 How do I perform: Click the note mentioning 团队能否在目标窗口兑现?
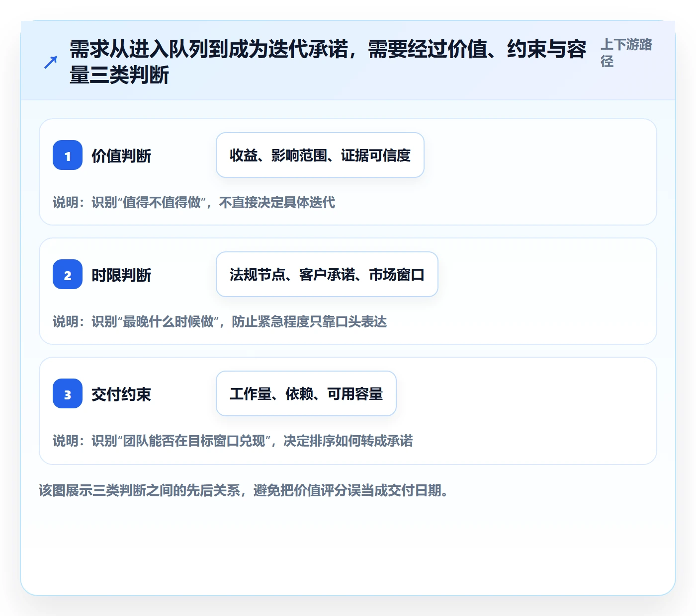(233, 441)
